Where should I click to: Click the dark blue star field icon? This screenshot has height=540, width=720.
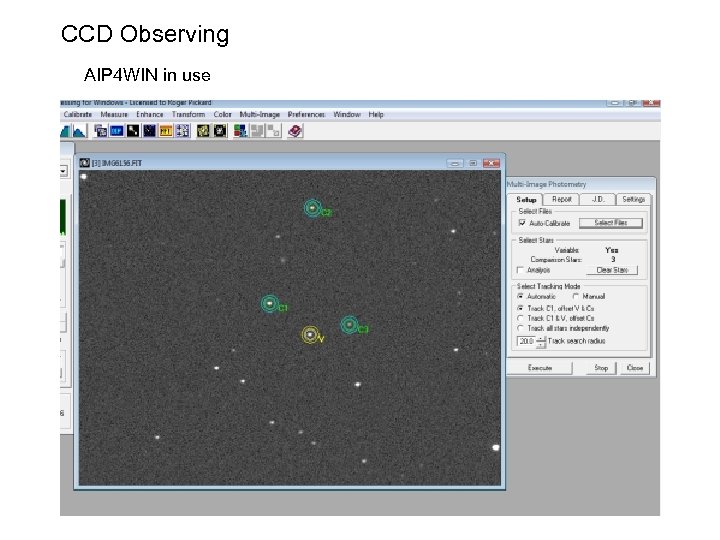149,131
